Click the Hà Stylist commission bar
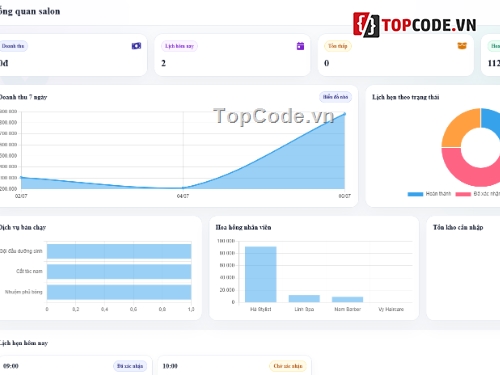Screen dimensions: 500x375 (261, 274)
